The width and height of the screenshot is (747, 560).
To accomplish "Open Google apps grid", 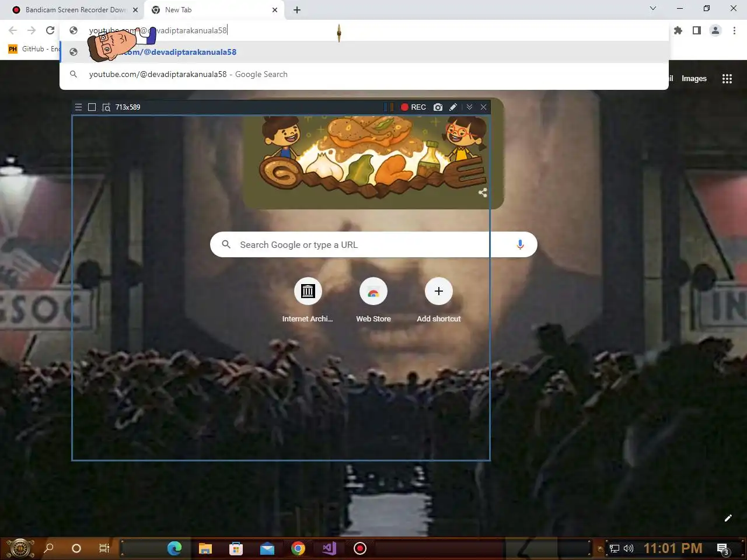I will (727, 79).
